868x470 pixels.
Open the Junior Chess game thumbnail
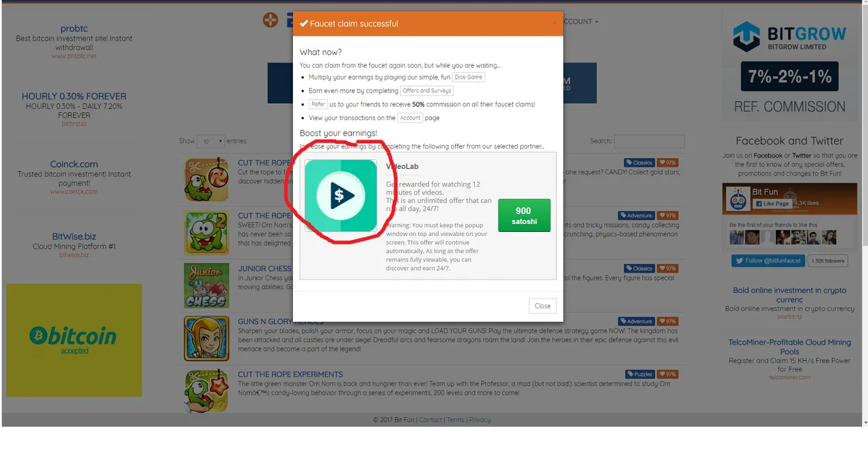(x=206, y=286)
